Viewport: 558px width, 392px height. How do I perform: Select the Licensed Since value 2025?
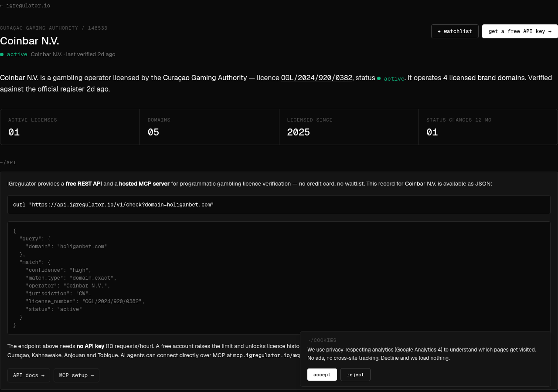point(299,132)
